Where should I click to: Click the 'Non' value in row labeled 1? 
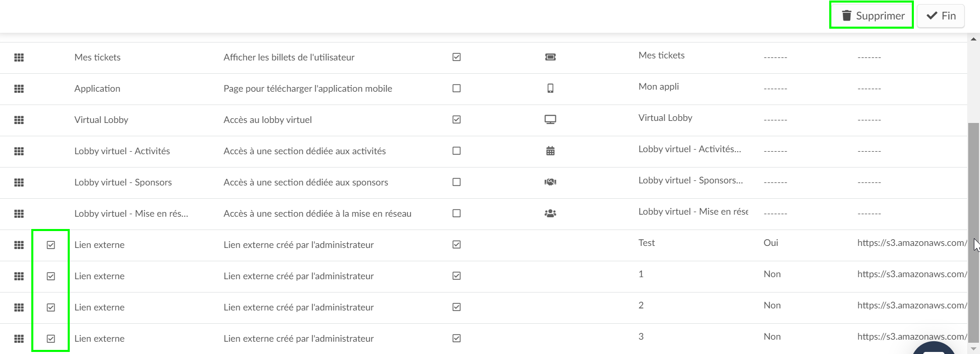[772, 274]
